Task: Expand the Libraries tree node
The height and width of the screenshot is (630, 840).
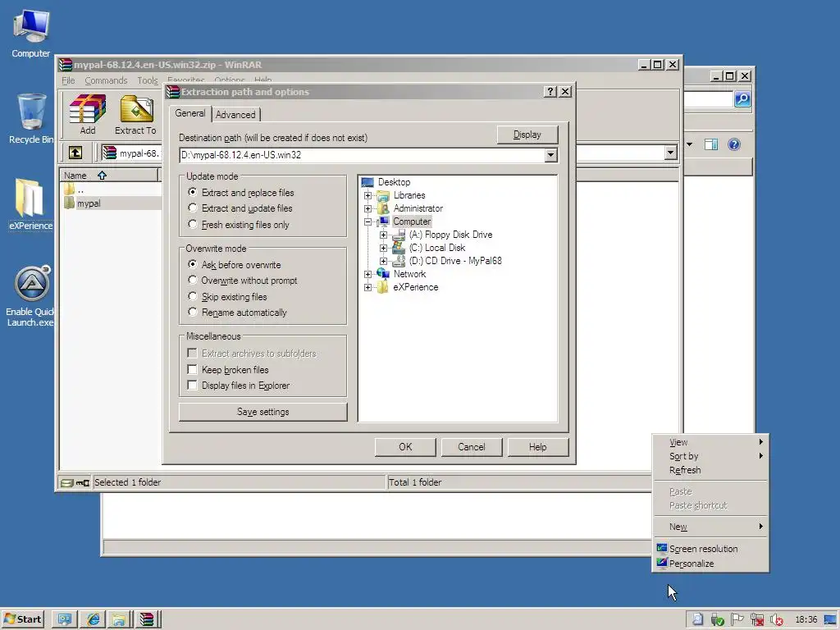Action: click(368, 195)
